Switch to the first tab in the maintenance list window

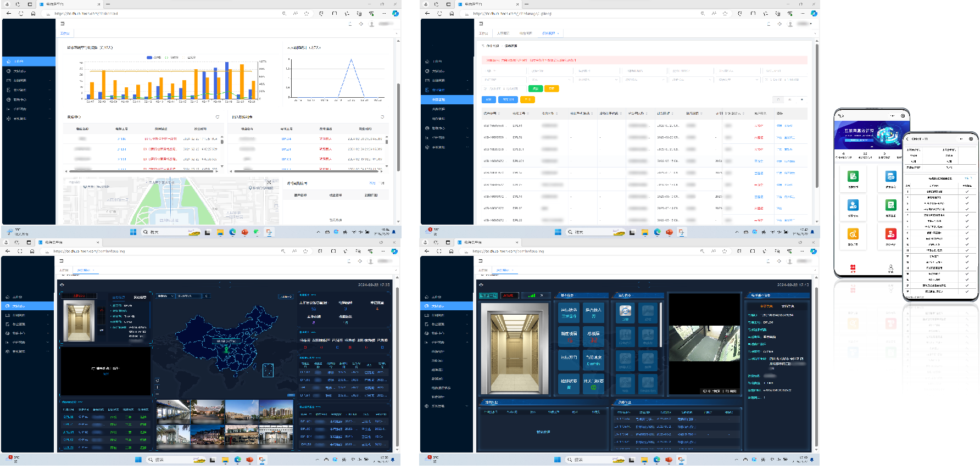click(x=483, y=33)
